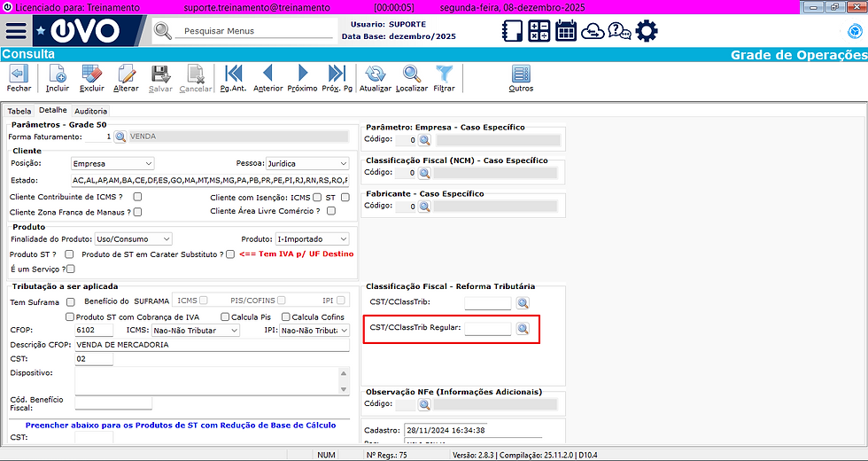
Task: Toggle Cliente Área Livre Comércio checkbox
Action: [331, 211]
